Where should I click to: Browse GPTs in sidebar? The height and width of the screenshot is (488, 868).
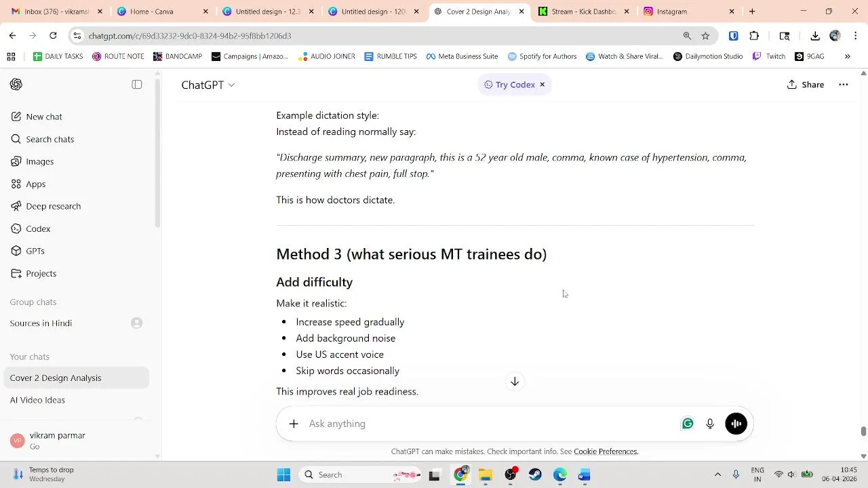click(35, 251)
